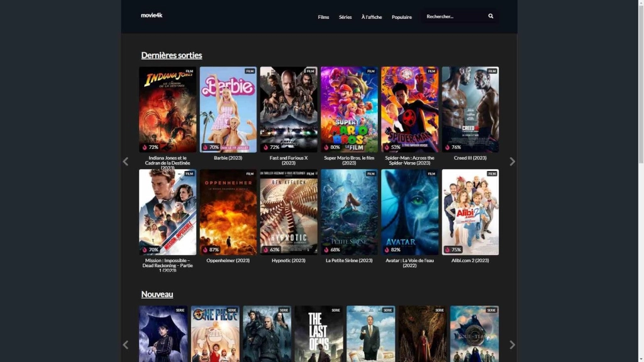Open the À l'affiche menu item

click(x=371, y=17)
